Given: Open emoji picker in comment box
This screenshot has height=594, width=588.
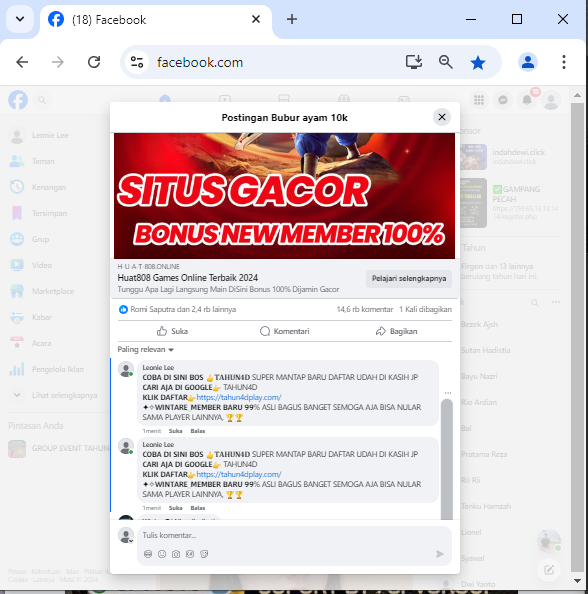Looking at the screenshot, I should pos(162,554).
